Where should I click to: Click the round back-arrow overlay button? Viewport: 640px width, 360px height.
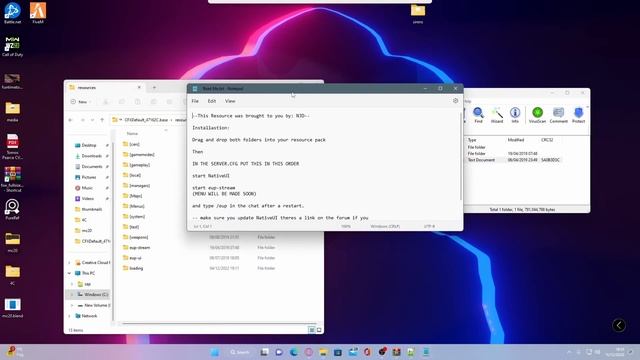[x=619, y=325]
